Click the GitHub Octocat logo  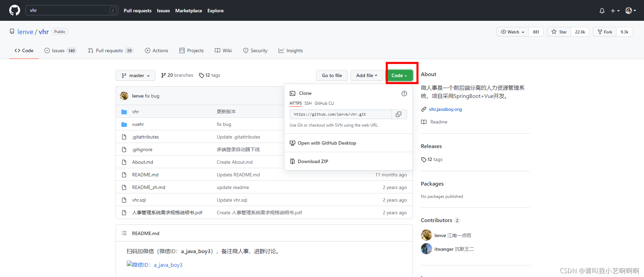point(15,10)
